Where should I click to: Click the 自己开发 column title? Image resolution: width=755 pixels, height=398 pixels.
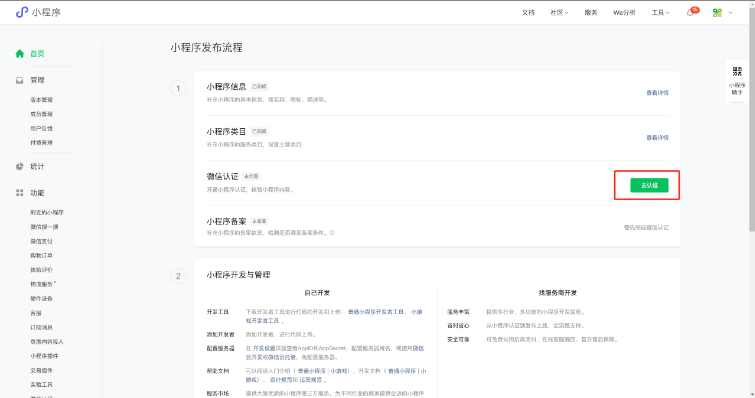tap(317, 293)
